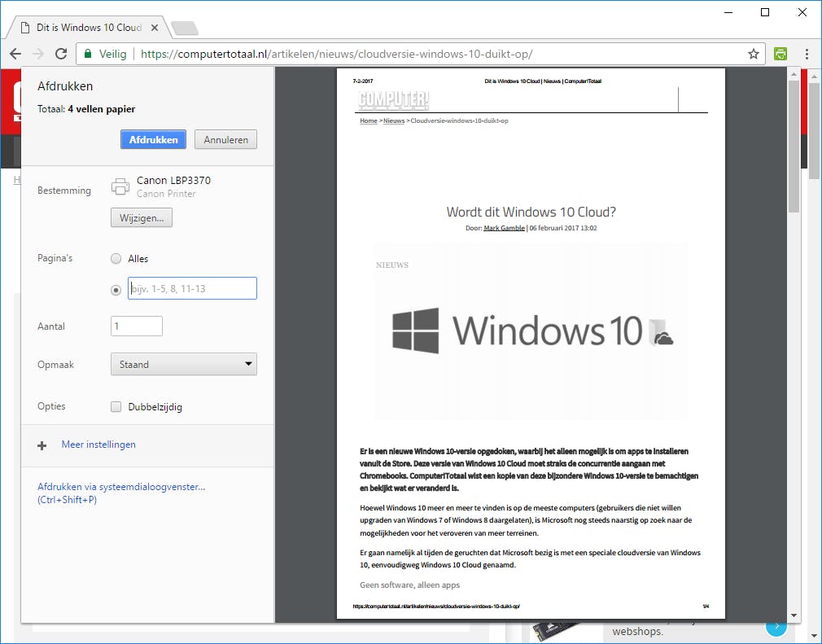This screenshot has width=822, height=644.
Task: Enable the Dubbelzijdig checkbox
Action: 116,406
